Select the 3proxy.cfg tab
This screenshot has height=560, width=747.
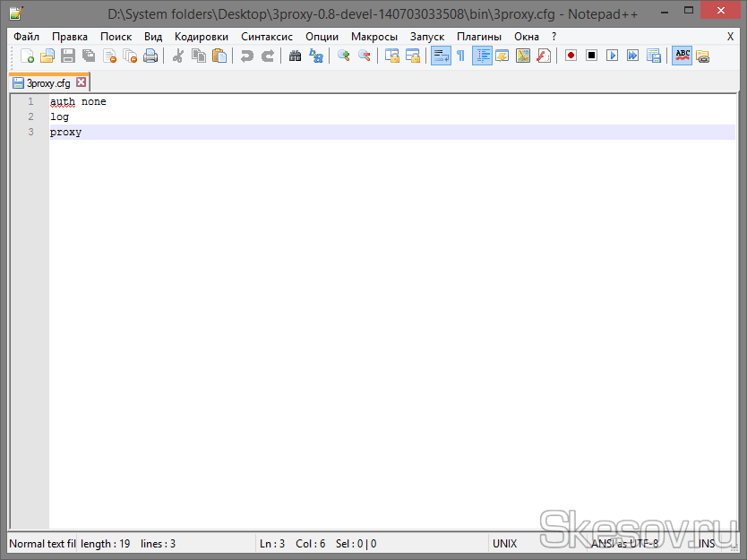(47, 82)
